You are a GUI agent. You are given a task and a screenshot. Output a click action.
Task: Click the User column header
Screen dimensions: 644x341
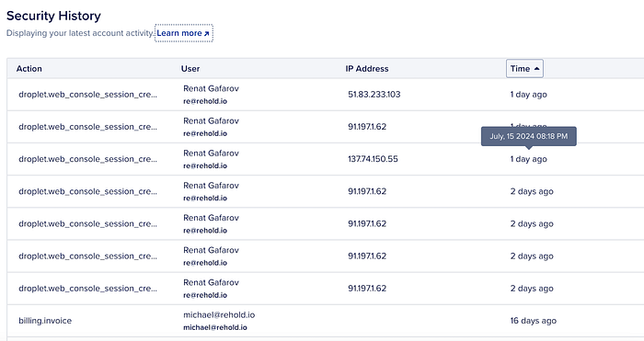190,69
